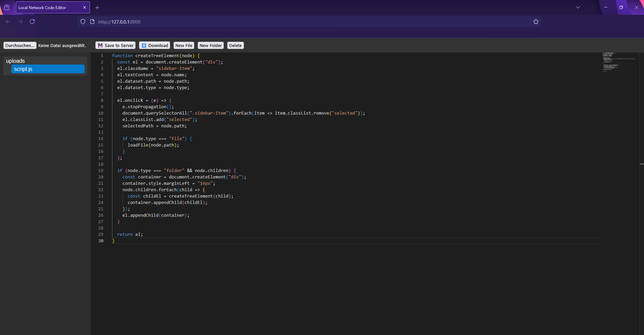Click 'marginLeft' on line 21
Viewport: 644px width, 335px height.
[177, 183]
